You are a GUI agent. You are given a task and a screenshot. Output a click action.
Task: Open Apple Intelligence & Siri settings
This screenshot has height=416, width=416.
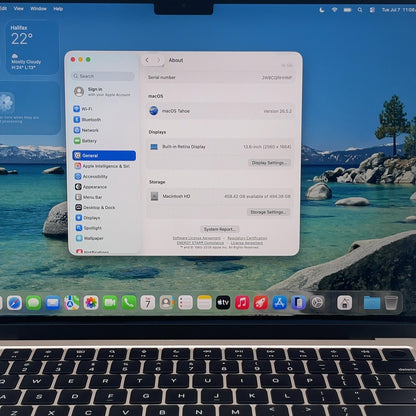click(x=104, y=166)
